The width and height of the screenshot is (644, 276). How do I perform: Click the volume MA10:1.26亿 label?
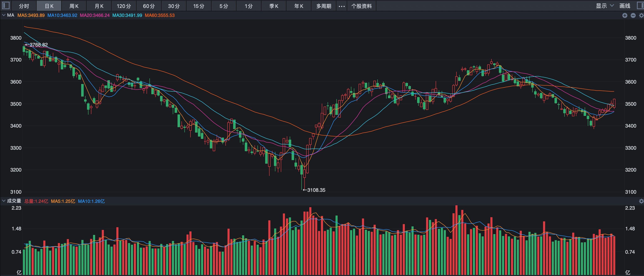(91, 201)
